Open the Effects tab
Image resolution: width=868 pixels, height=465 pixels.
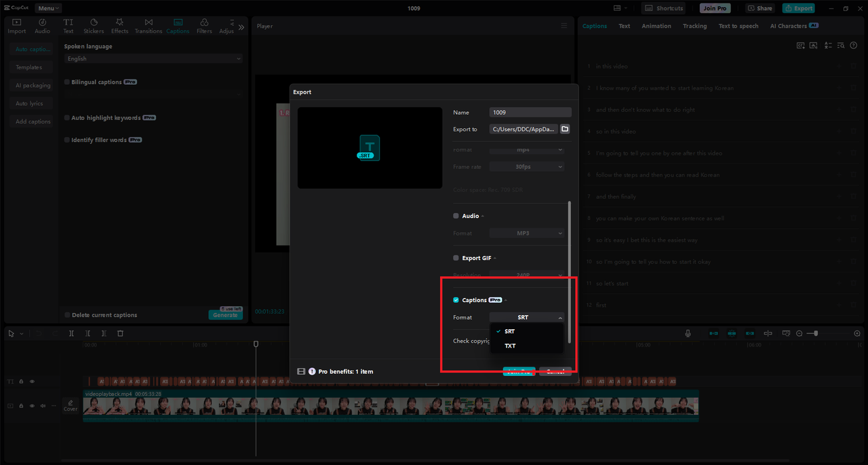click(120, 26)
